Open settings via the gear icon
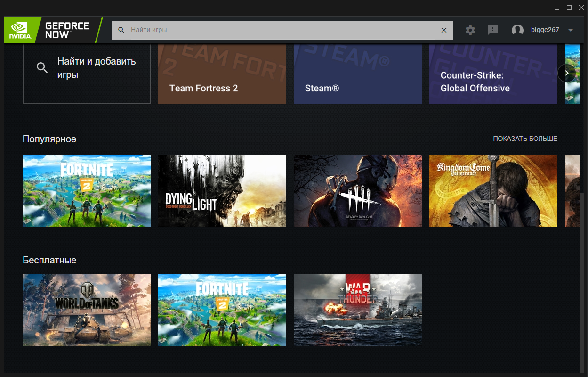Screen dimensions: 588x377 (470, 30)
